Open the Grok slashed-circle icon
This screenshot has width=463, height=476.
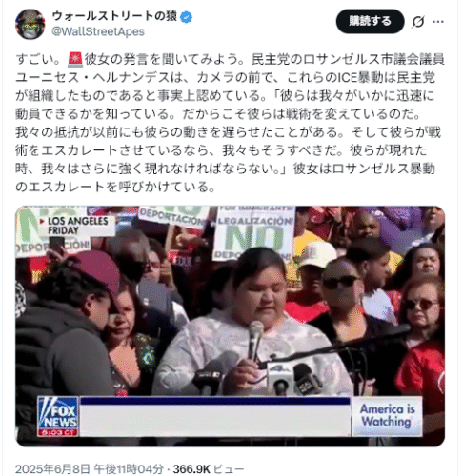coord(418,22)
